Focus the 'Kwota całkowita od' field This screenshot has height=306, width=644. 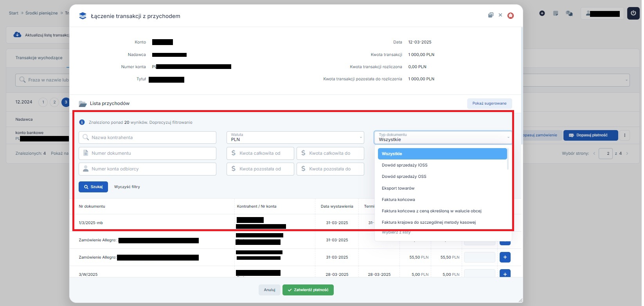point(260,153)
